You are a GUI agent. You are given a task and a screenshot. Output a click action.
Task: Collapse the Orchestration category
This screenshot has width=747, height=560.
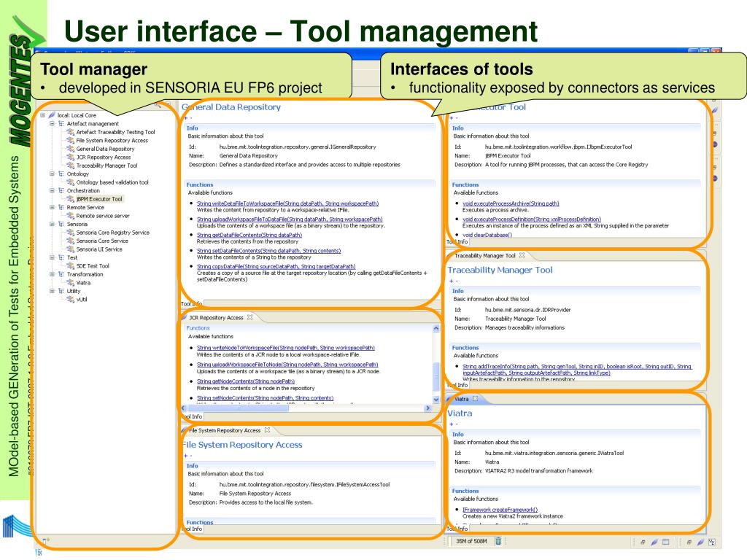[52, 190]
